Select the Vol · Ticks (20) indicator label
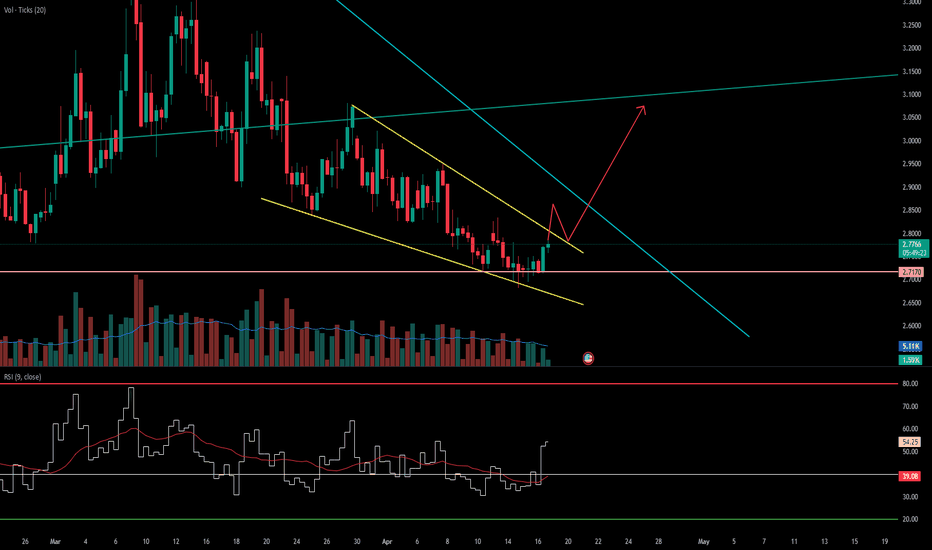The height and width of the screenshot is (550, 932). [x=25, y=10]
